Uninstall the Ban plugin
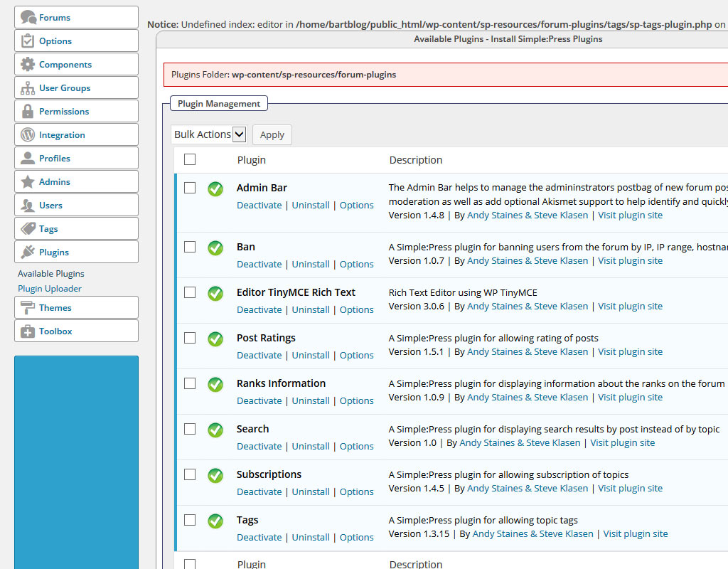The image size is (728, 569). [x=311, y=264]
